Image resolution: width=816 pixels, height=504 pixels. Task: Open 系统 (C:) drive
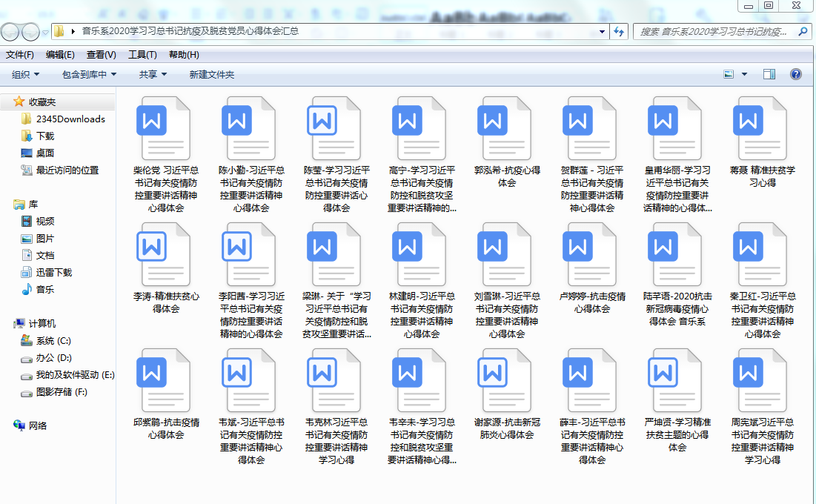pos(53,341)
